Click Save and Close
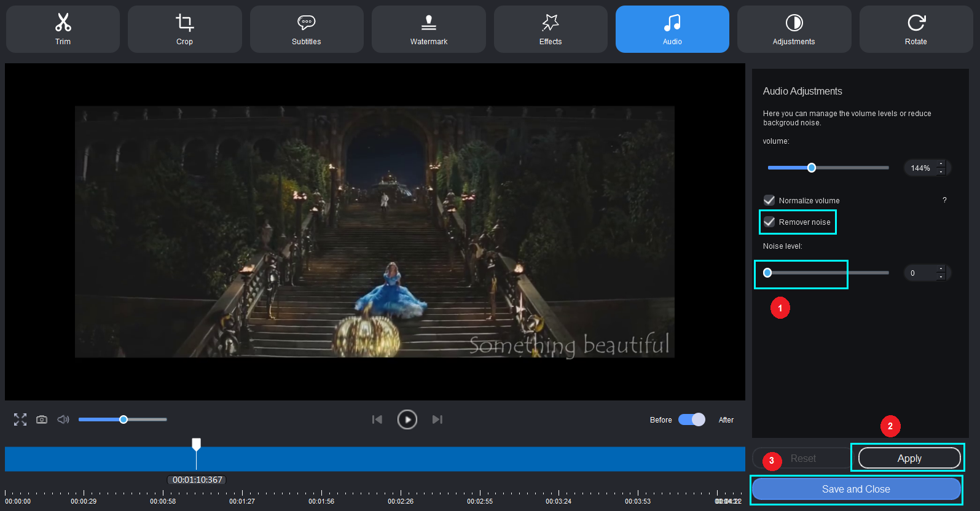 [856, 489]
